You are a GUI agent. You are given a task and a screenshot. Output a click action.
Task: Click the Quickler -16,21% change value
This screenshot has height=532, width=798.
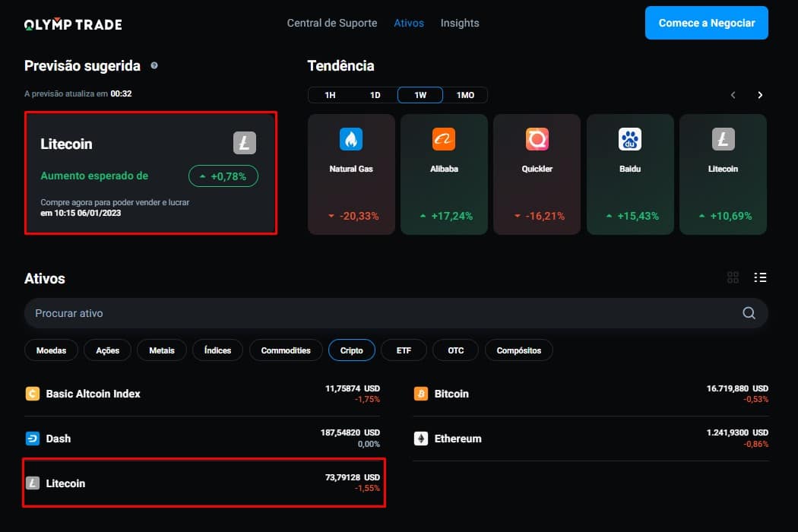[x=540, y=216]
